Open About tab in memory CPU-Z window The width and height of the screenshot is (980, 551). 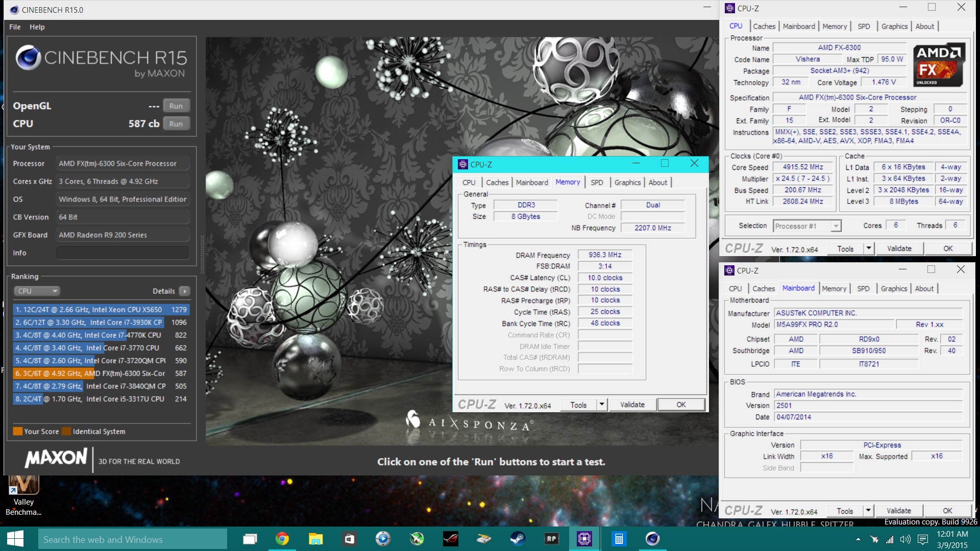tap(658, 183)
